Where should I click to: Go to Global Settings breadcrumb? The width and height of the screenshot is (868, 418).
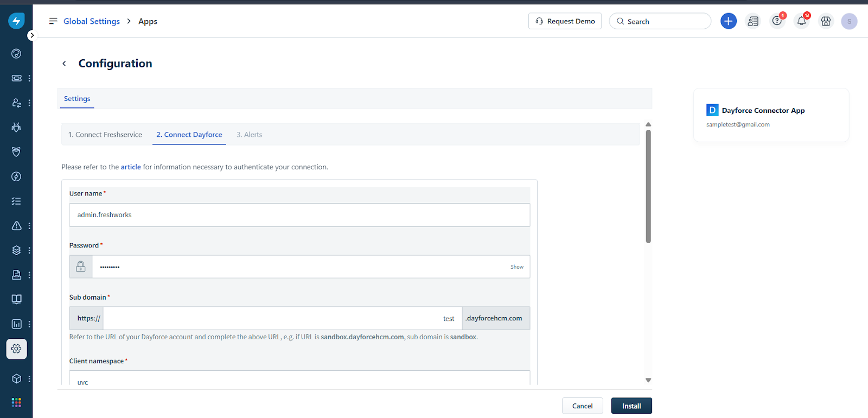(x=92, y=21)
